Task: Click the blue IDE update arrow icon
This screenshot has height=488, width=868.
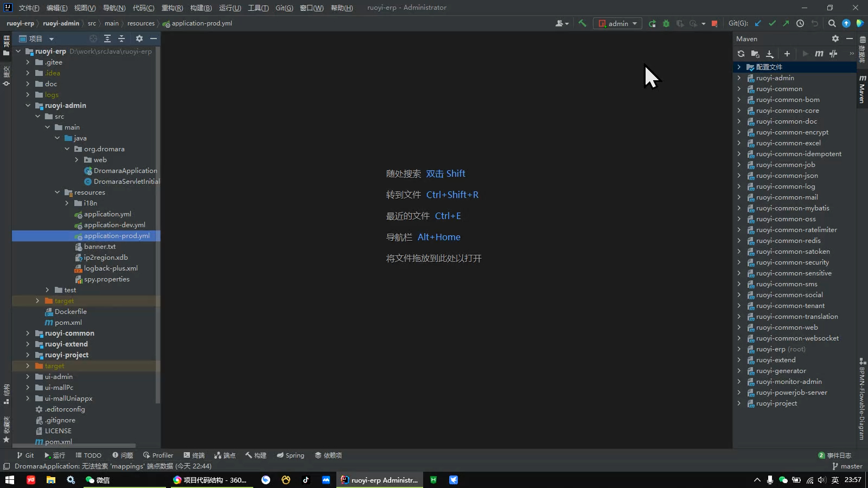Action: point(846,23)
